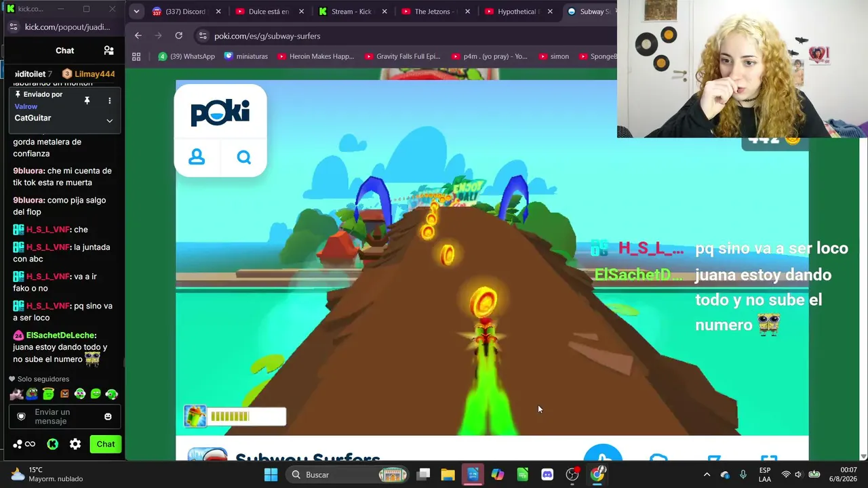Open the channel points icon

[x=24, y=444]
